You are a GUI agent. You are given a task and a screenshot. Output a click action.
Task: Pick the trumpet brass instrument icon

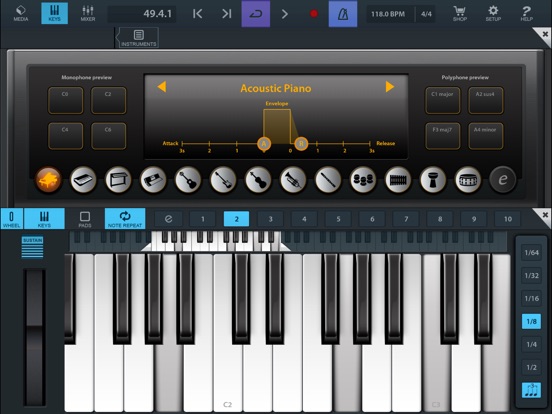coord(293,180)
